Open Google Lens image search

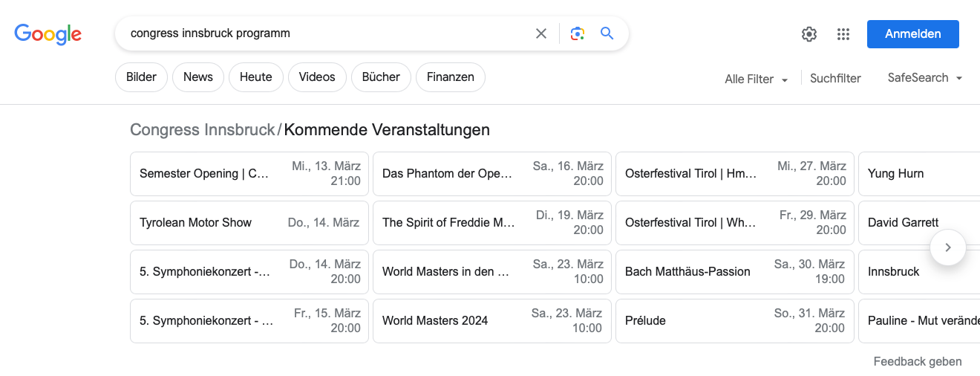(x=578, y=33)
